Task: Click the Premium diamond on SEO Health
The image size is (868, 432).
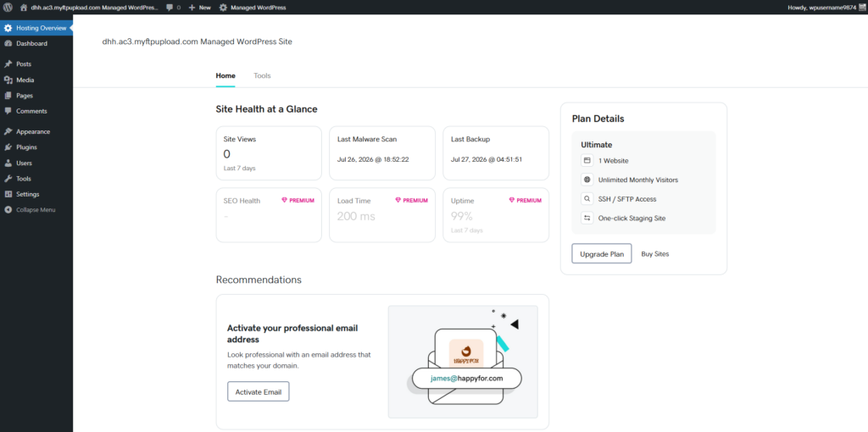Action: point(285,200)
